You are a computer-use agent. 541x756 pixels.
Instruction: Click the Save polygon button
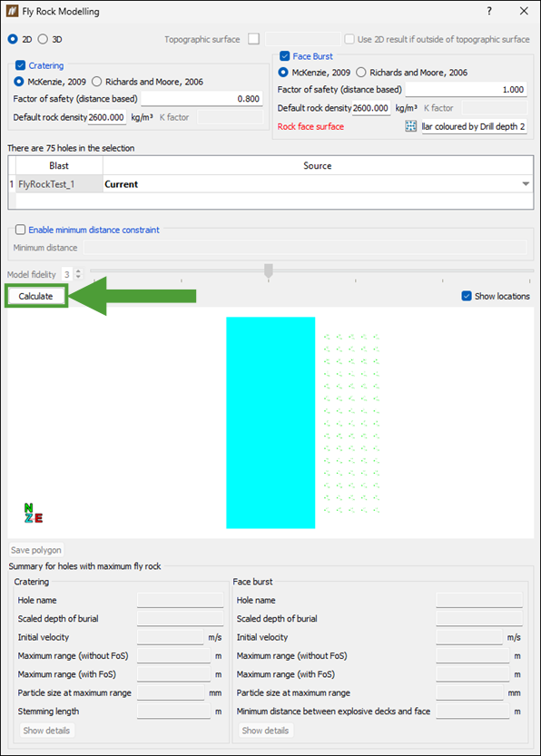point(36,550)
